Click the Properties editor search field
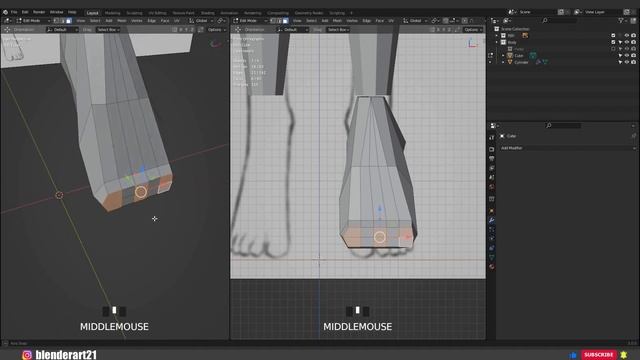This screenshot has height=360, width=640. tap(563, 126)
